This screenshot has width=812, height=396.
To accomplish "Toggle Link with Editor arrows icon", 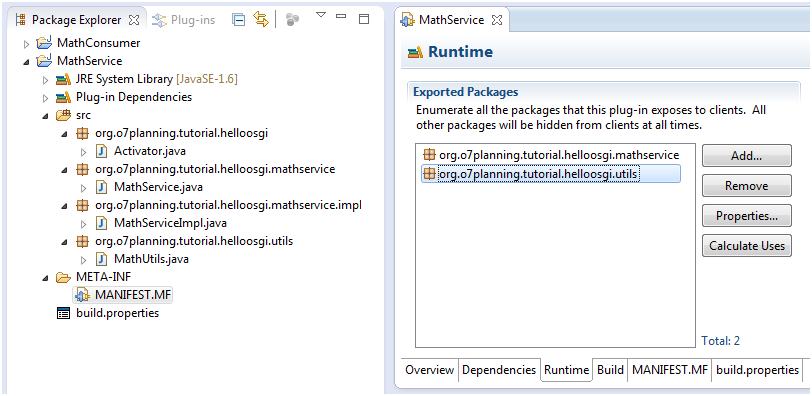I will [x=260, y=20].
